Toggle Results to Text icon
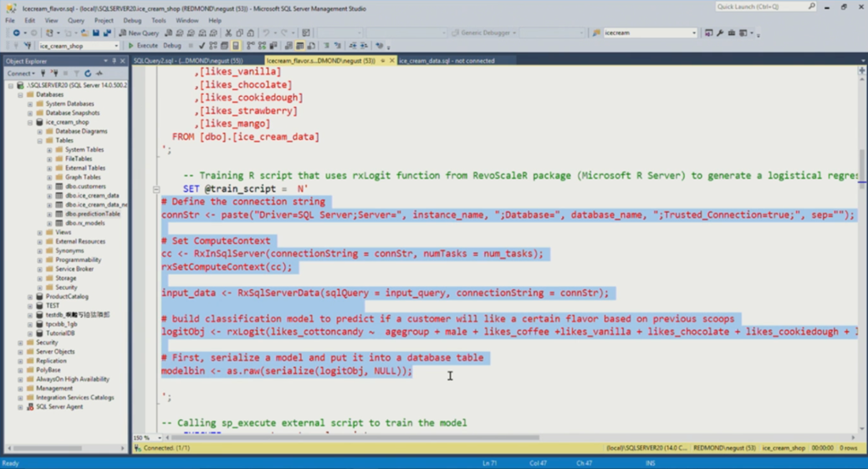The height and width of the screenshot is (469, 868). coord(288,46)
